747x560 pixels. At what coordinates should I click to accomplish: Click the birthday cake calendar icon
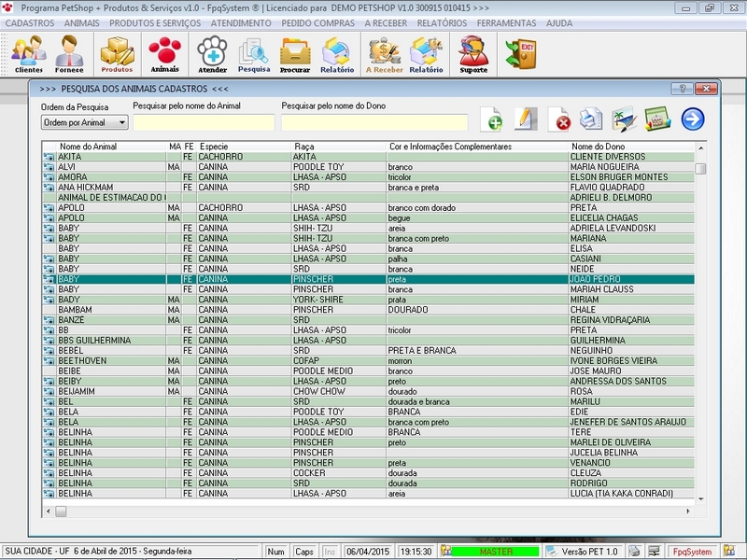tap(658, 119)
